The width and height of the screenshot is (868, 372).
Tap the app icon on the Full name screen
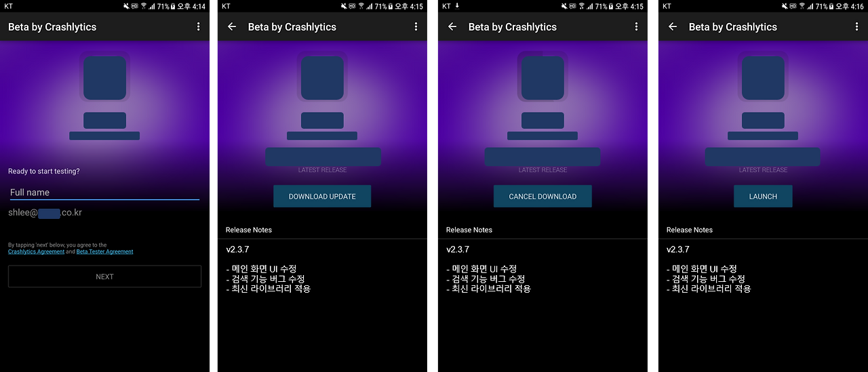[104, 78]
